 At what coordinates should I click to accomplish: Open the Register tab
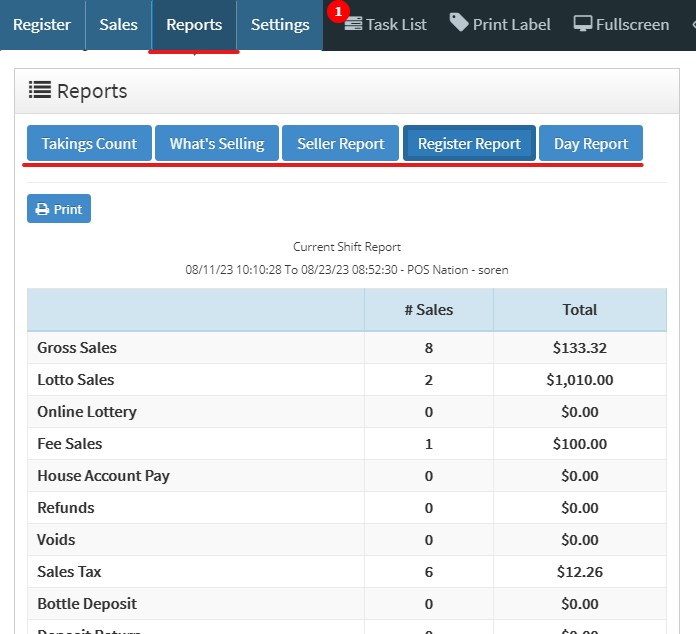[42, 25]
